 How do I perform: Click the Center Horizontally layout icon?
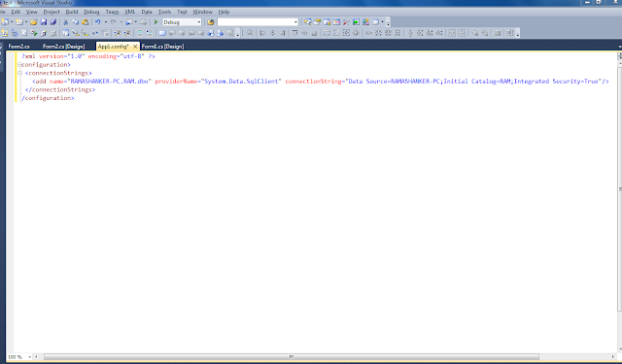pos(452,33)
